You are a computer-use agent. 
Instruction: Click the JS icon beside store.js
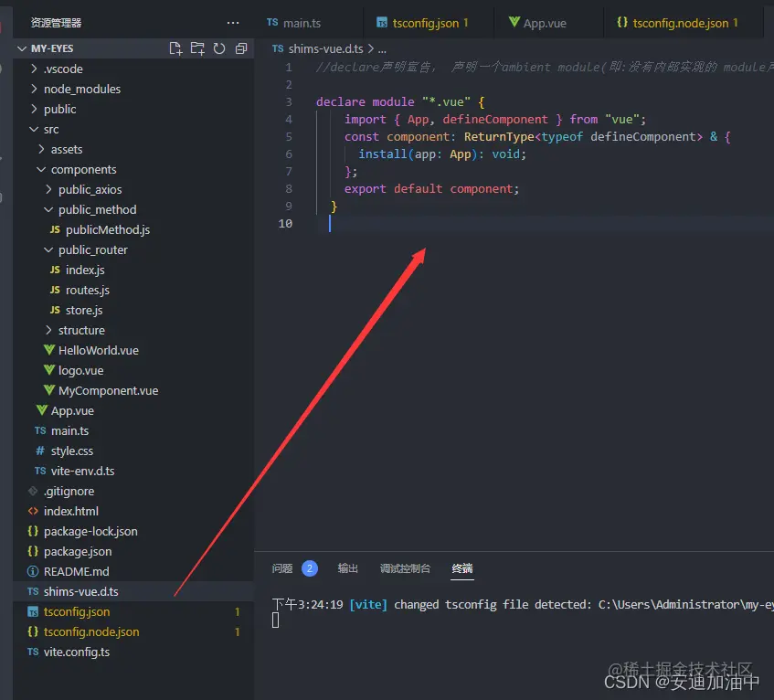tap(55, 310)
